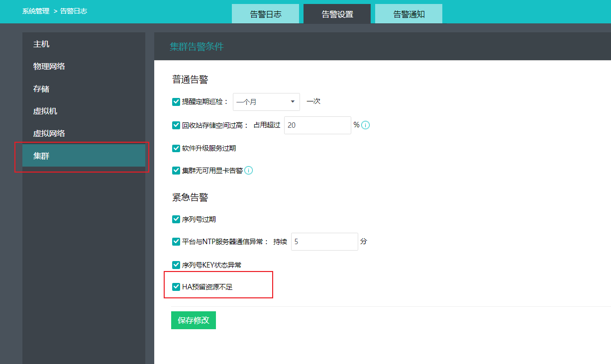Click the 保存修改 button
This screenshot has height=364, width=611.
click(194, 320)
